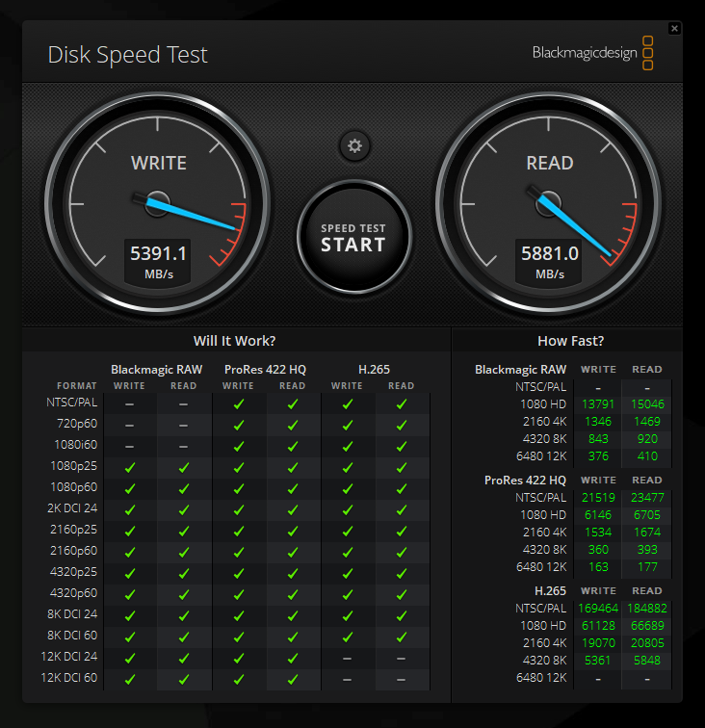Image resolution: width=705 pixels, height=728 pixels.
Task: Close the Disk Speed Test window
Action: click(x=674, y=29)
